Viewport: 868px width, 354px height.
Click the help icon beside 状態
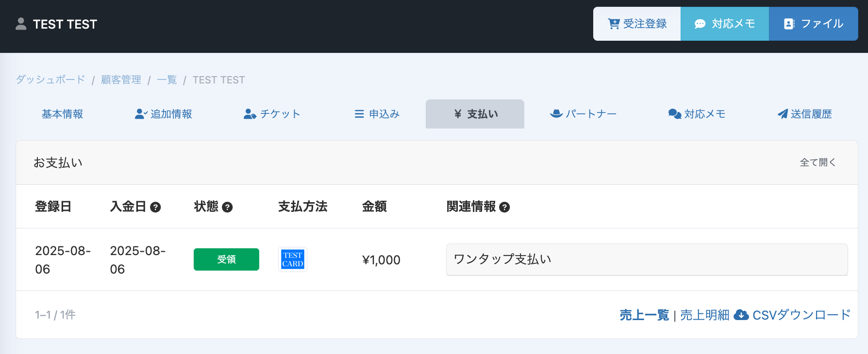click(x=227, y=207)
